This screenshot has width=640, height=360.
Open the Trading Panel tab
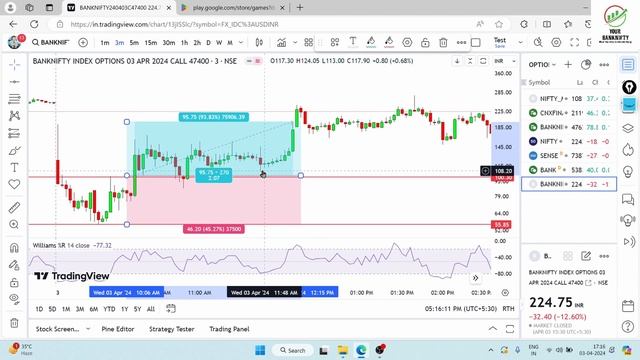(x=229, y=329)
